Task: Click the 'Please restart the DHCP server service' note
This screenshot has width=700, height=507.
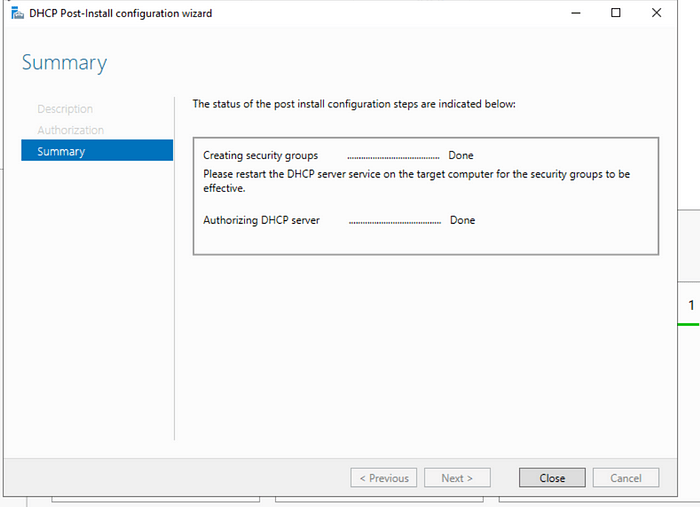Action: point(417,181)
